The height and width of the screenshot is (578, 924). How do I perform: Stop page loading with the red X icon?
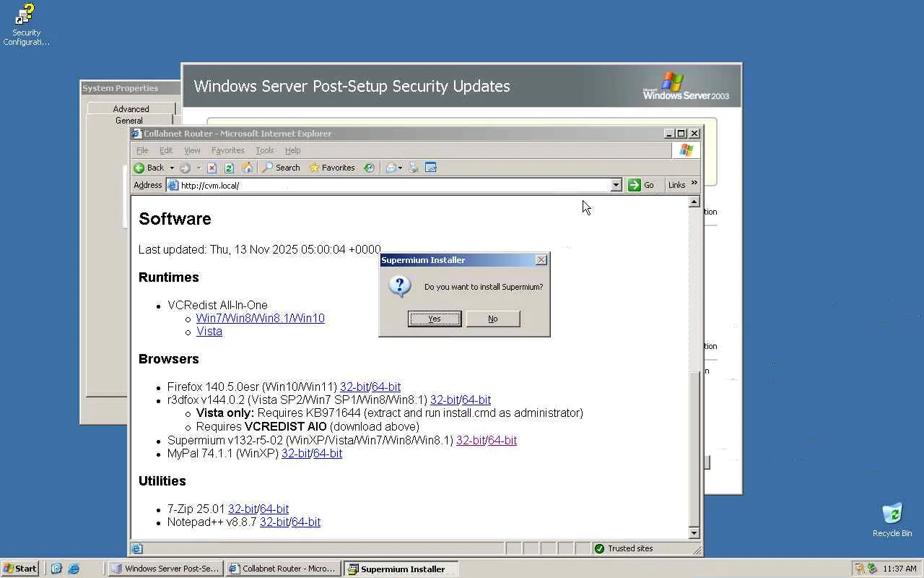tap(212, 168)
